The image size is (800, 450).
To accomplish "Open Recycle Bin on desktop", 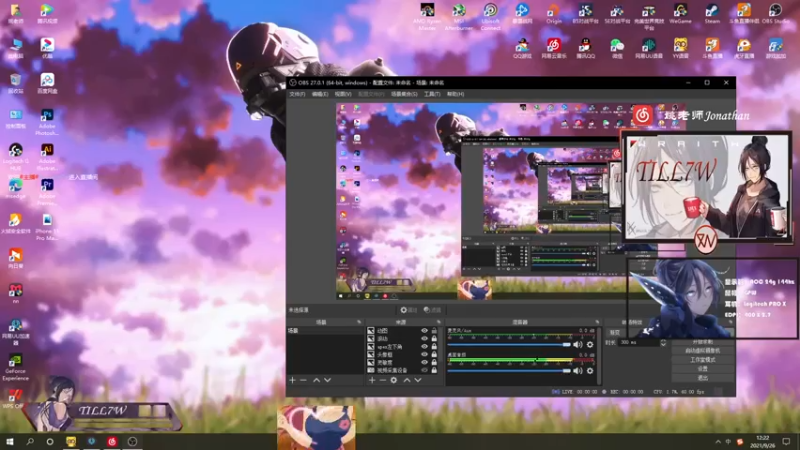I will 16,83.
